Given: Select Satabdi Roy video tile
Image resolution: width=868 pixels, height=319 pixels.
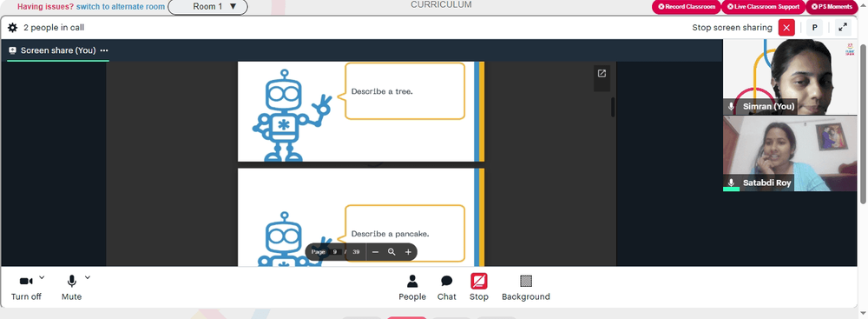Looking at the screenshot, I should [x=790, y=153].
